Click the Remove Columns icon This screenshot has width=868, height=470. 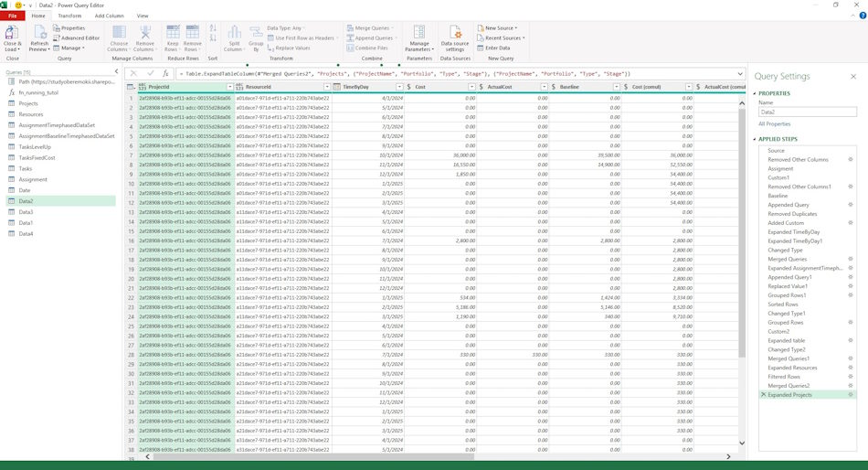(x=145, y=32)
